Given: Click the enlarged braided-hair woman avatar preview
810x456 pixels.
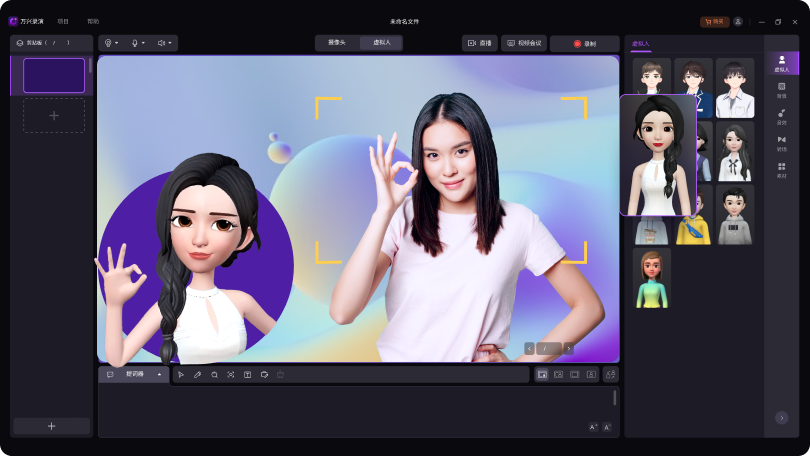Looking at the screenshot, I should (x=658, y=155).
